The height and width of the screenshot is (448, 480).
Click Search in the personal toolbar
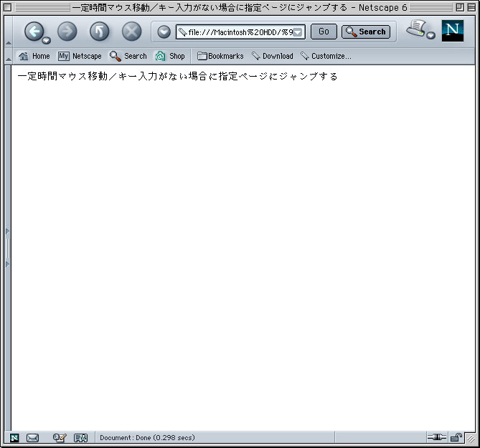(x=128, y=56)
